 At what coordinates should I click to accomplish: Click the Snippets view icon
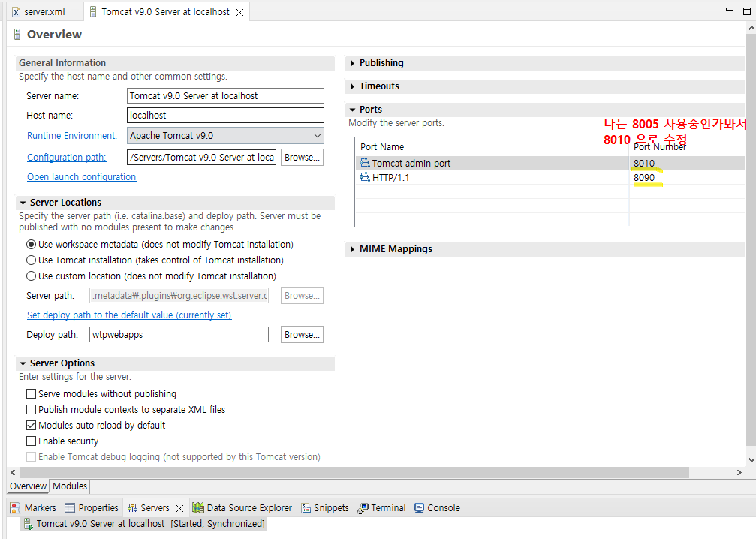(x=306, y=507)
